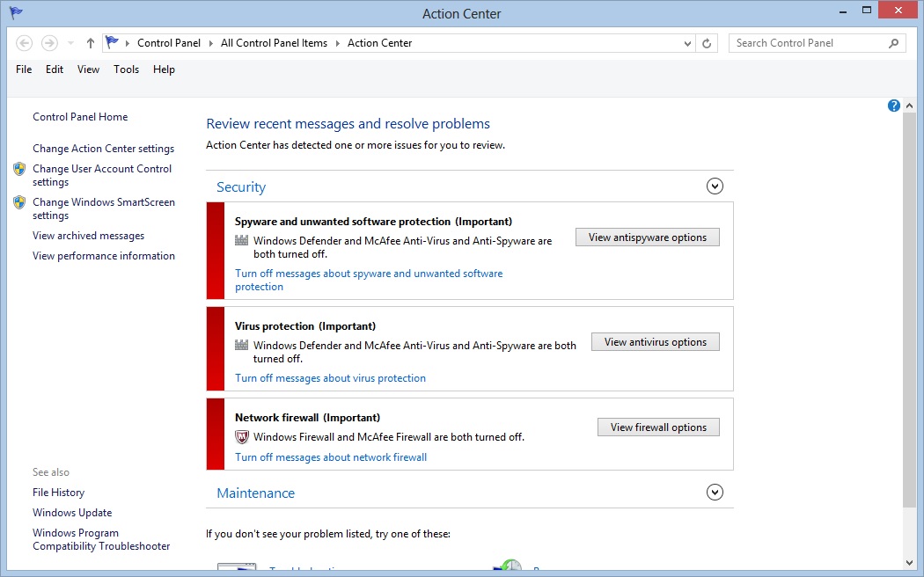Click the Back navigation arrow
The width and height of the screenshot is (924, 577).
point(25,43)
